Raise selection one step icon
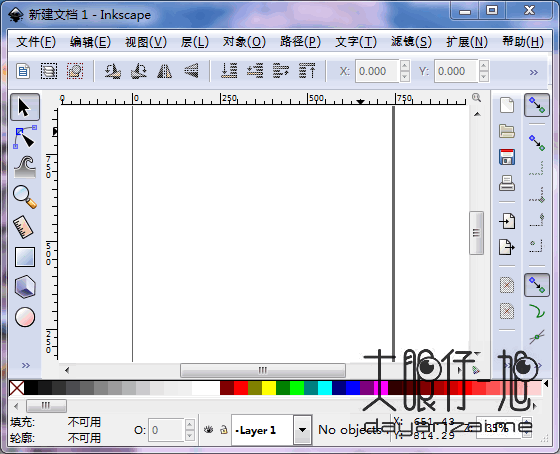Image resolution: width=560 pixels, height=454 pixels. pyautogui.click(x=281, y=71)
